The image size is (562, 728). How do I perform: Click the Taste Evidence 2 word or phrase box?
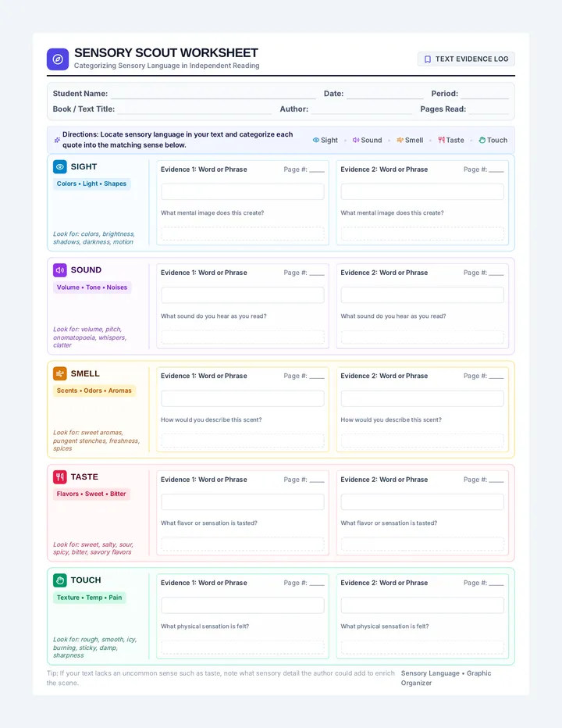pyautogui.click(x=422, y=502)
